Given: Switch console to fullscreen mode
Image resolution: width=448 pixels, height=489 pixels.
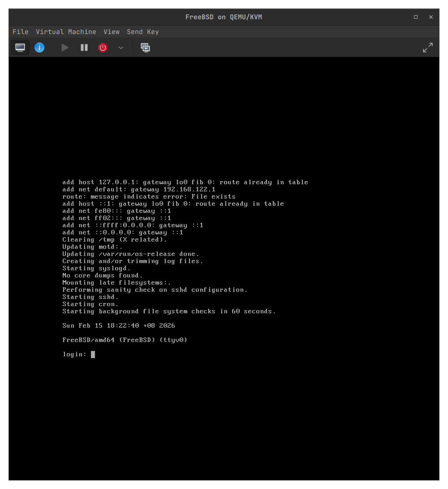Looking at the screenshot, I should pos(428,48).
